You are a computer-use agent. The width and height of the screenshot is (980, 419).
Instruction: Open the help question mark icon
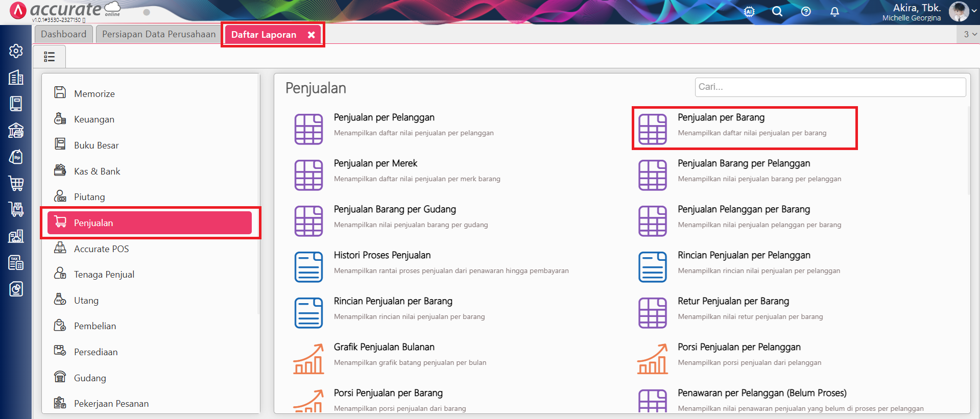coord(806,12)
